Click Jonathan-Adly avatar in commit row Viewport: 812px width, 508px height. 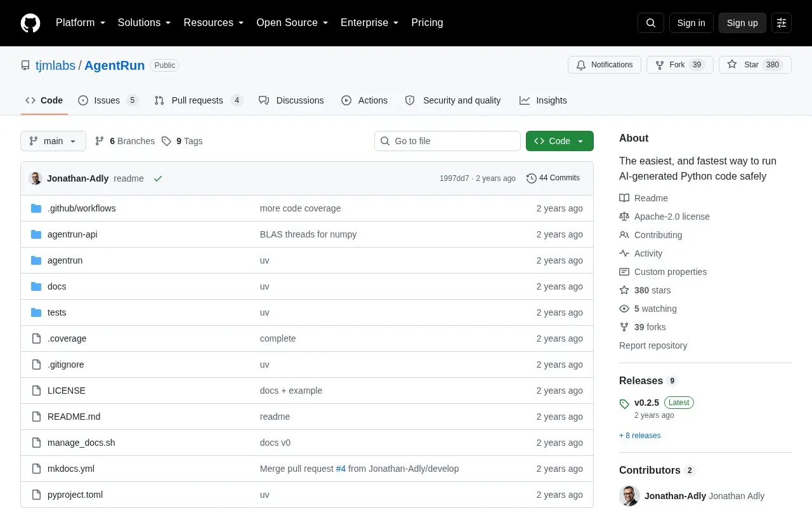36,178
